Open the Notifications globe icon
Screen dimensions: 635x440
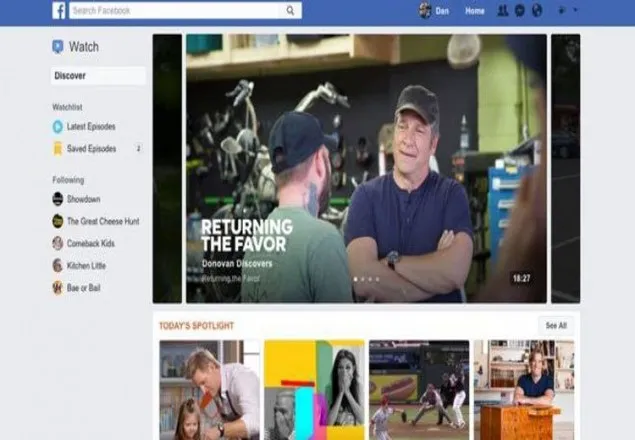(x=537, y=11)
